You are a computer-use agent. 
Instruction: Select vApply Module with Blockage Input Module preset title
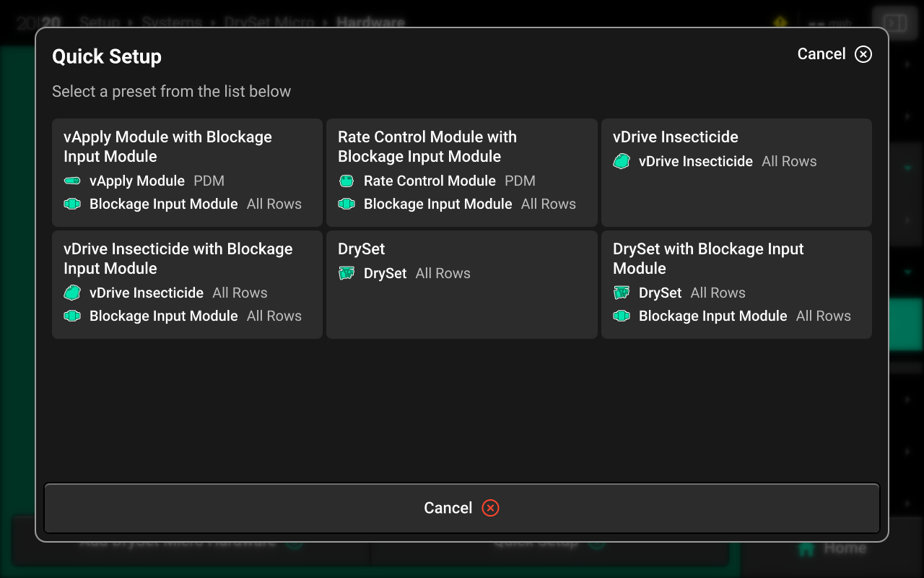click(167, 147)
